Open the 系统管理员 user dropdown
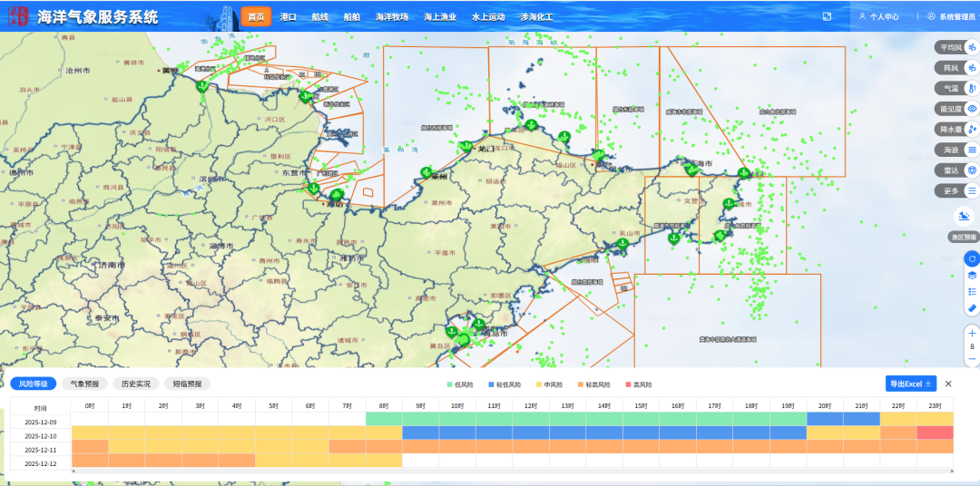 coord(952,16)
